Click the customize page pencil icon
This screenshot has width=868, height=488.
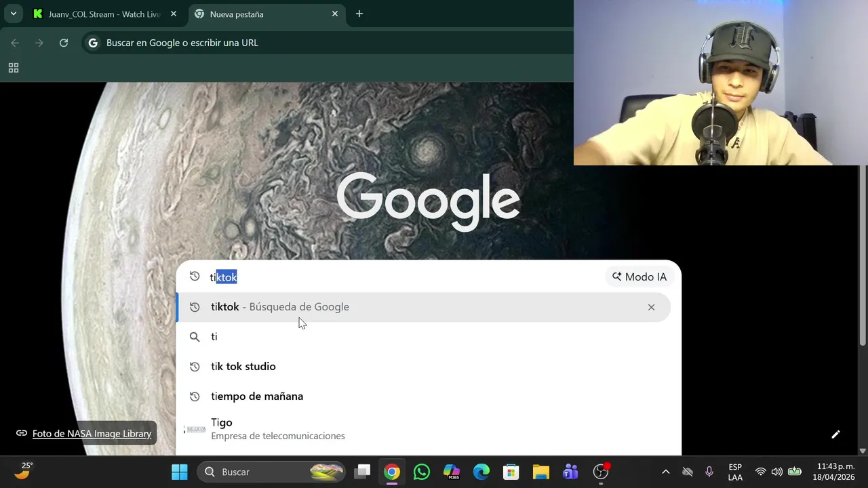835,434
